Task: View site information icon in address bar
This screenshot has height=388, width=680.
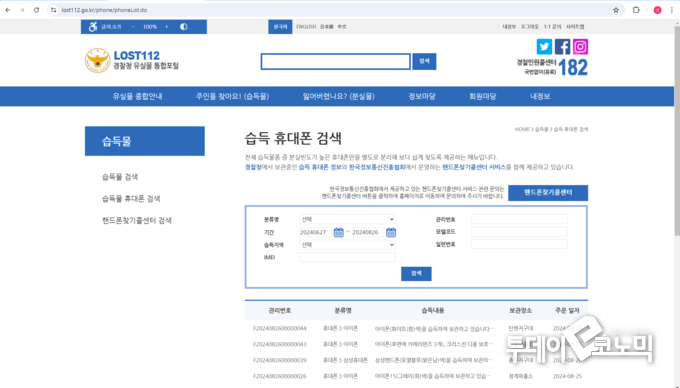Action: [x=53, y=10]
